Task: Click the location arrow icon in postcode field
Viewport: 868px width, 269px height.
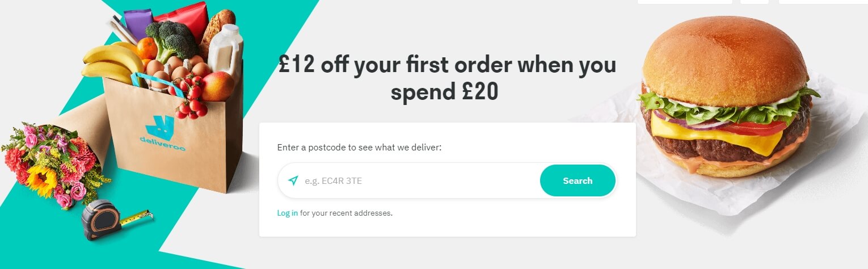Action: tap(293, 181)
